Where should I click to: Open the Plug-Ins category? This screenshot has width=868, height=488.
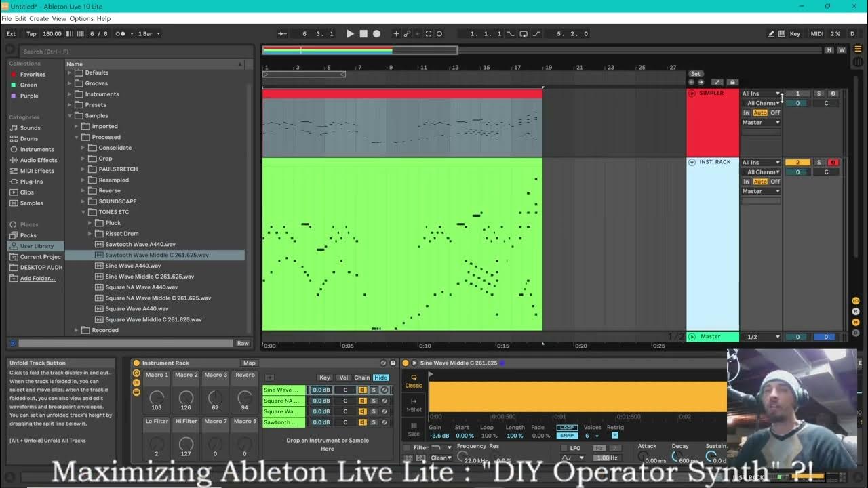[x=31, y=182]
